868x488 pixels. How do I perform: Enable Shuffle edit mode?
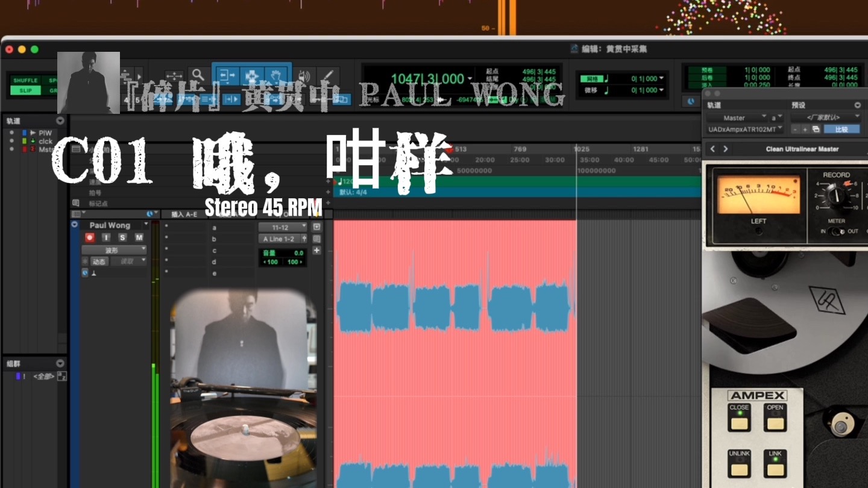(25, 80)
